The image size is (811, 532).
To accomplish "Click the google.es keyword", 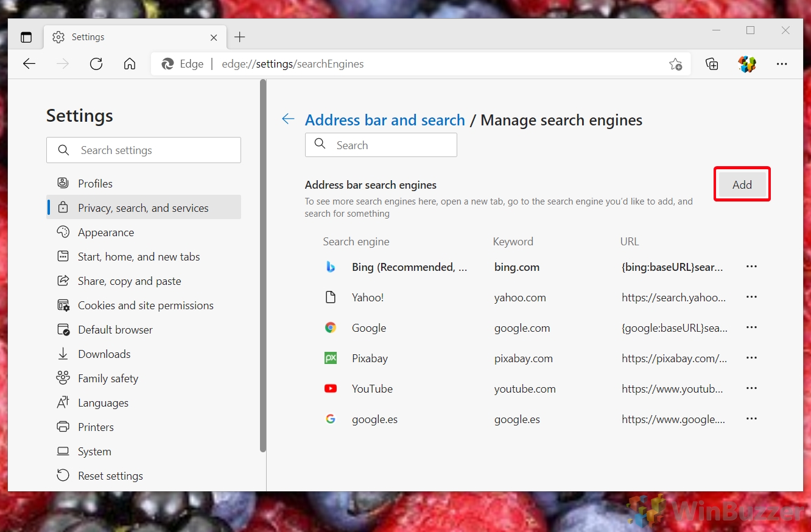I will [x=517, y=419].
